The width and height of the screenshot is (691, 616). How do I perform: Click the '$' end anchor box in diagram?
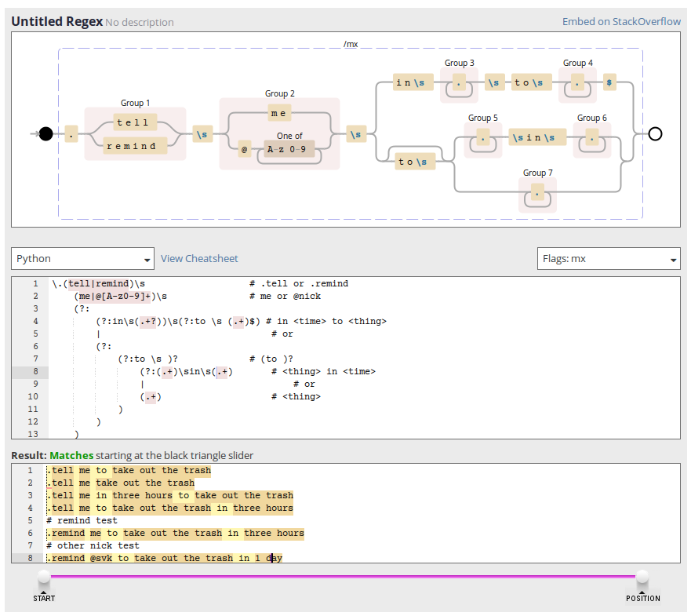click(x=609, y=82)
